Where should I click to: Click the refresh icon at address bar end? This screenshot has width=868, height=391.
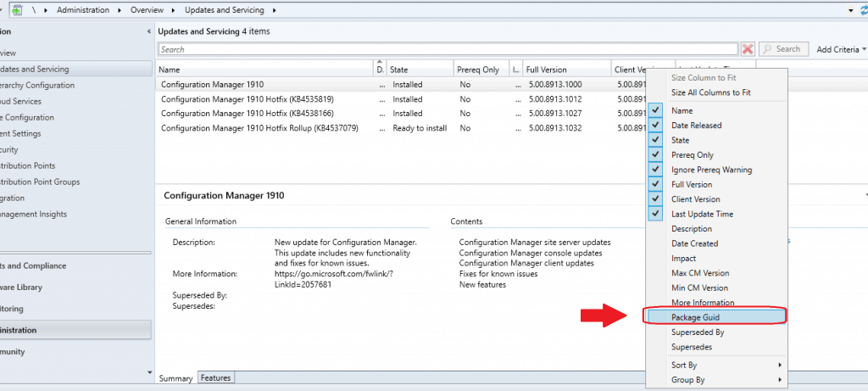[864, 10]
